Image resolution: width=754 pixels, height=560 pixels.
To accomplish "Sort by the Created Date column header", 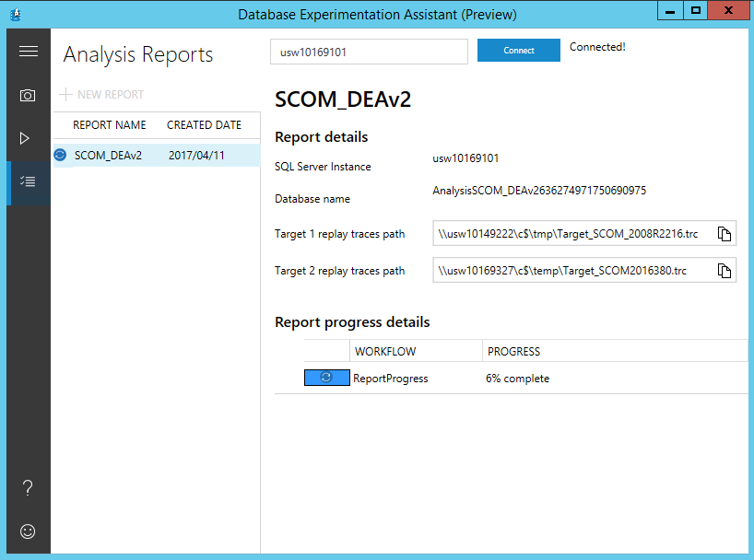I will point(204,125).
